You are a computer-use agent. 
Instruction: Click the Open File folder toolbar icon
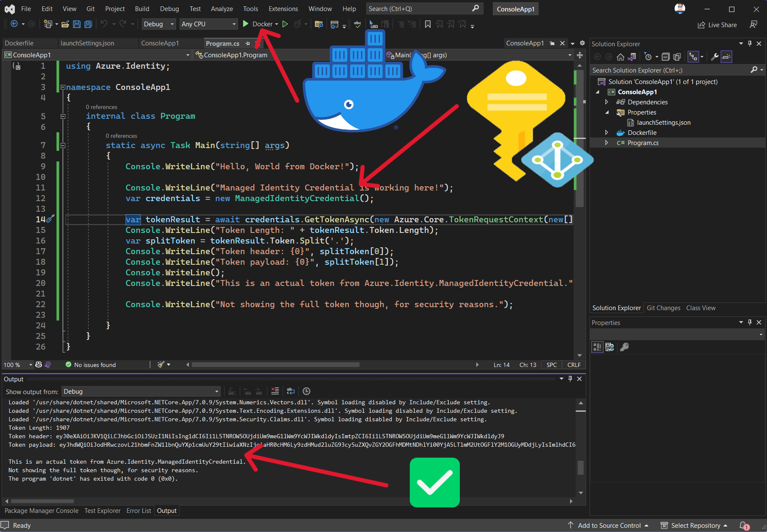coord(65,24)
